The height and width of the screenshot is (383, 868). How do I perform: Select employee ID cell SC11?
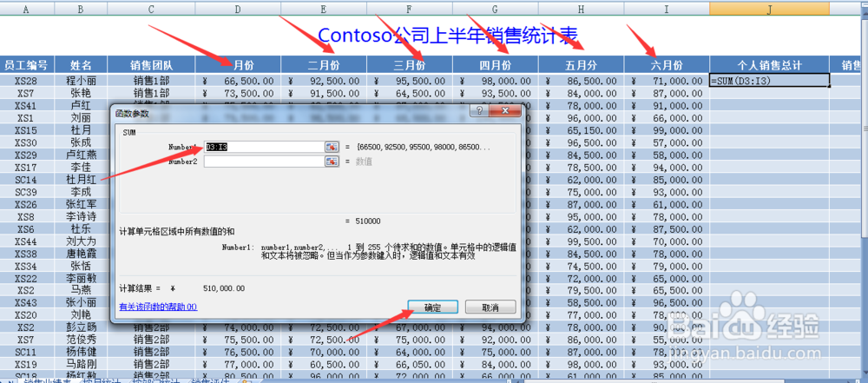(x=26, y=352)
